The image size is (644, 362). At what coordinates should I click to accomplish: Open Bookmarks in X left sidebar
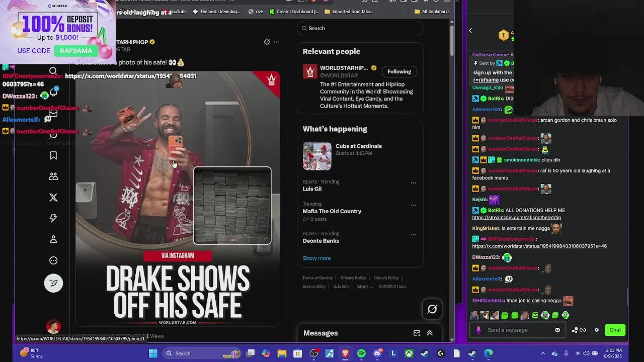tap(53, 155)
